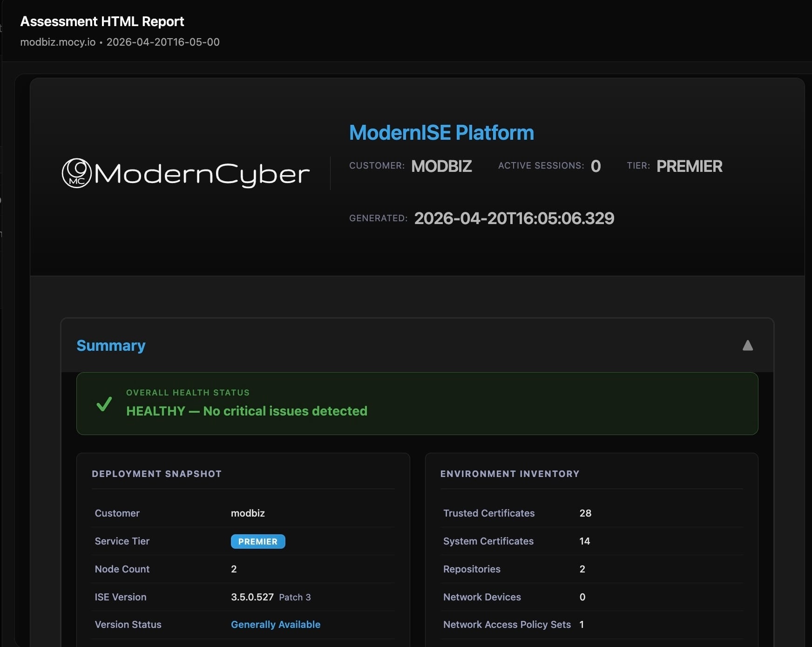Viewport: 812px width, 647px height.
Task: Click the OVERALL HEALTH STATUS label
Action: coord(188,392)
